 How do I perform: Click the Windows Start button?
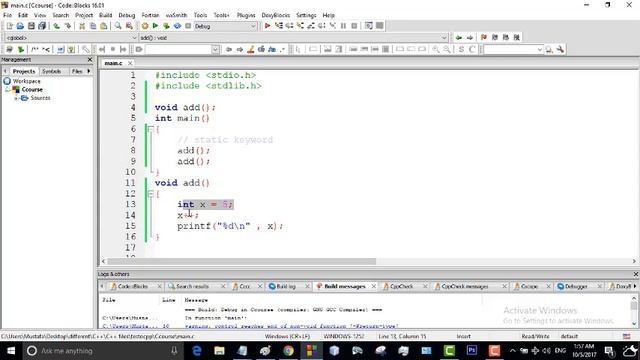pyautogui.click(x=11, y=351)
